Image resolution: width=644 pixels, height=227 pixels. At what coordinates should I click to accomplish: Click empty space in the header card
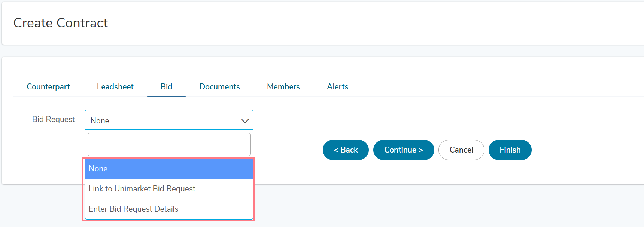tap(374, 23)
